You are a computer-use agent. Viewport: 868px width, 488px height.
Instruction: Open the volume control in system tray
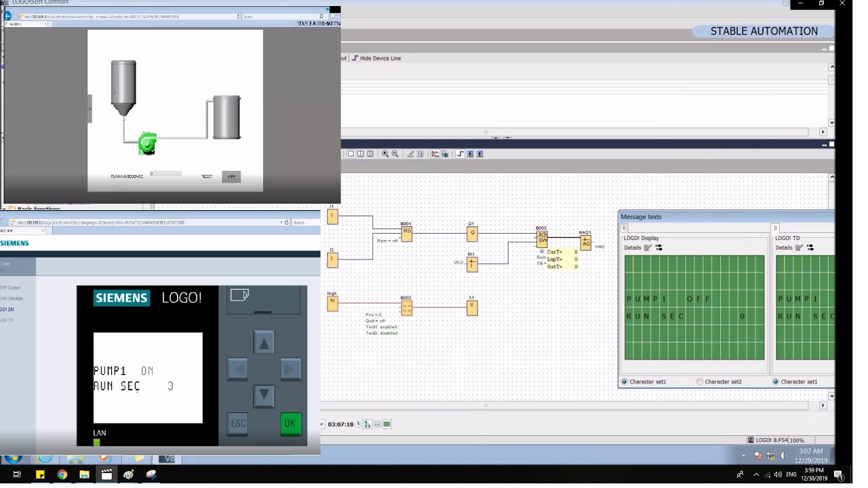pos(778,475)
